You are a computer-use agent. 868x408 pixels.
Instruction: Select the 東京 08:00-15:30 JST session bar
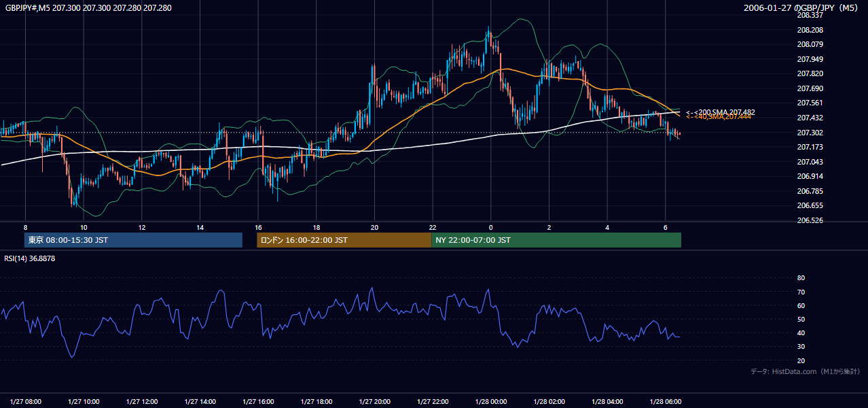coord(133,240)
